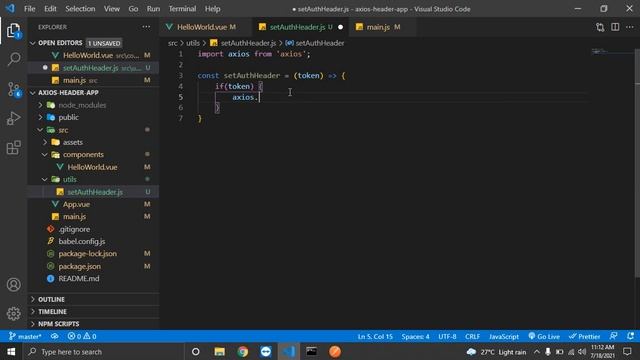Open the orange Postman icon on taskbar
The height and width of the screenshot is (360, 640).
(x=335, y=351)
